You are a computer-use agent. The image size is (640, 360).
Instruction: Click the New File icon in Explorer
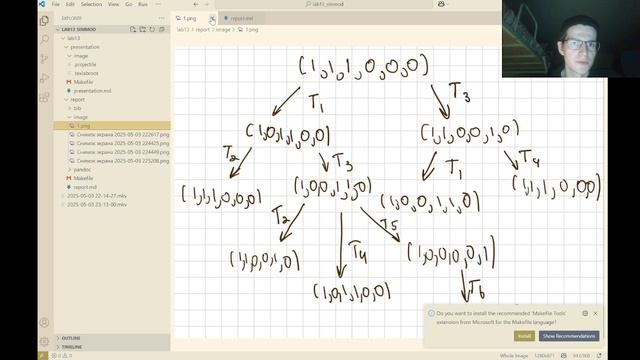pos(133,29)
